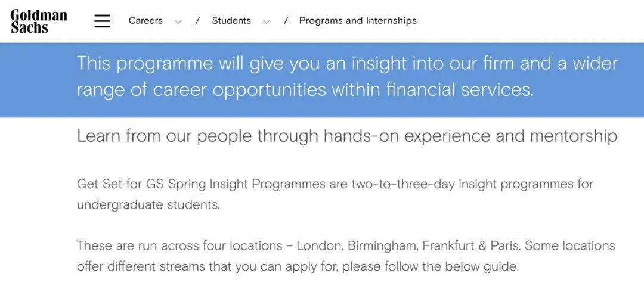Go to the Careers breadcrumb
The image size is (644, 286).
[145, 21]
